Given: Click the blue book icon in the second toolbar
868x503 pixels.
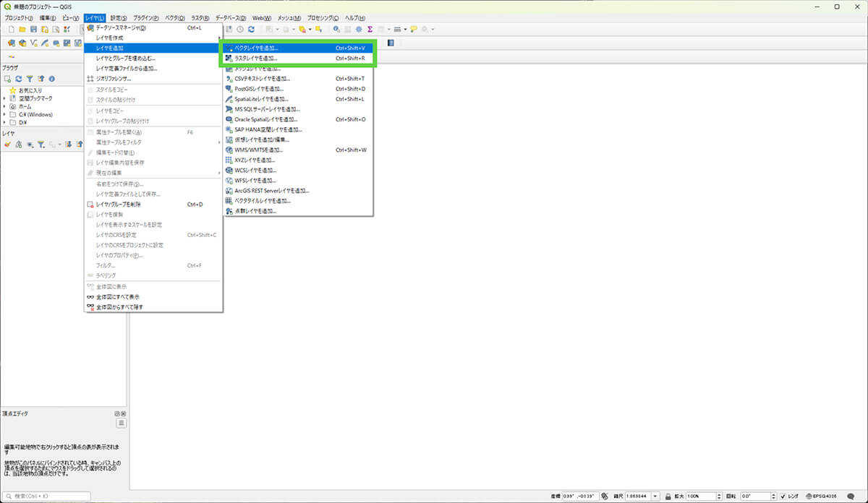Looking at the screenshot, I should pos(391,43).
